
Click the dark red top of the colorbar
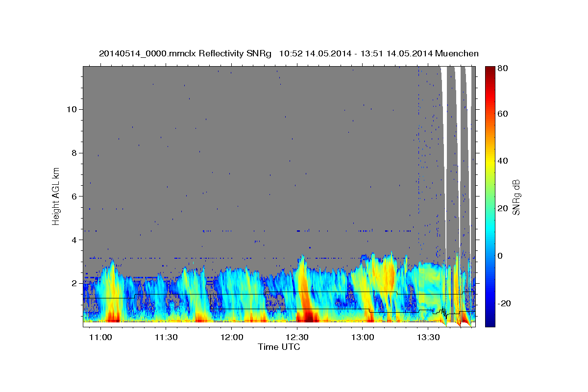(490, 71)
